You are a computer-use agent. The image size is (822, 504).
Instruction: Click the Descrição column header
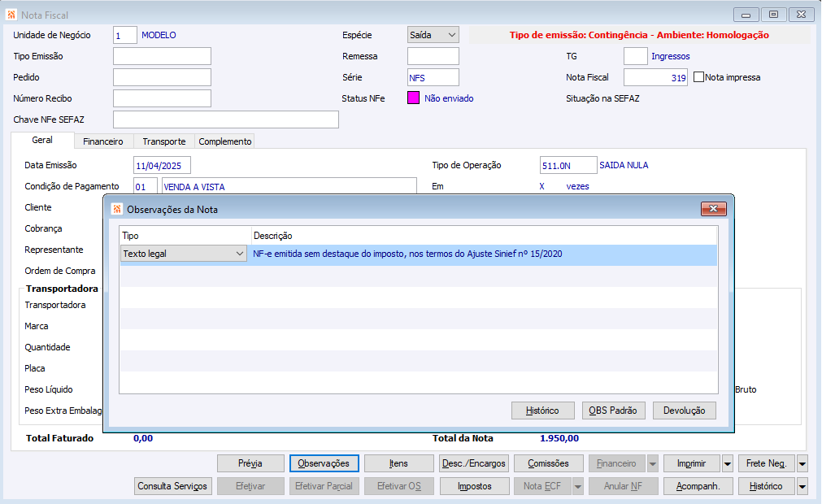(484, 236)
